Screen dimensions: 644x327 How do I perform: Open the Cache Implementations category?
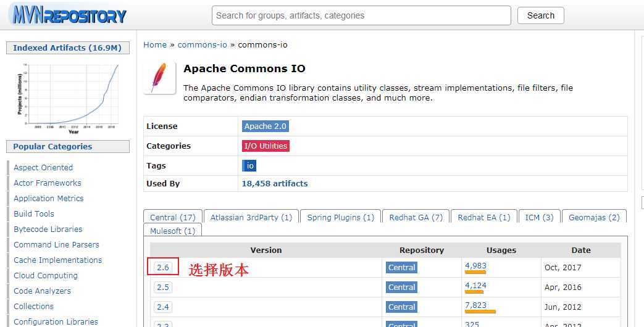point(58,260)
